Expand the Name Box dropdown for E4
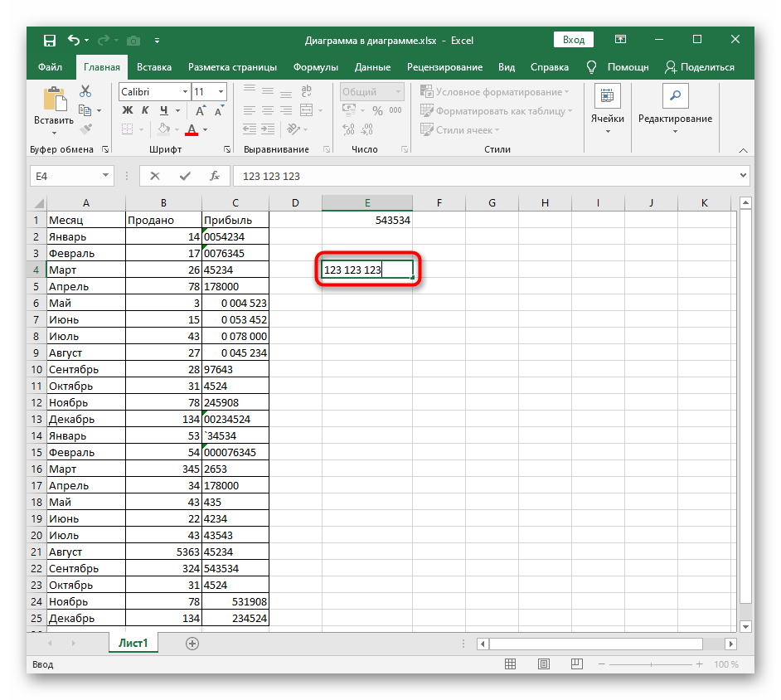781x700 pixels. [105, 176]
